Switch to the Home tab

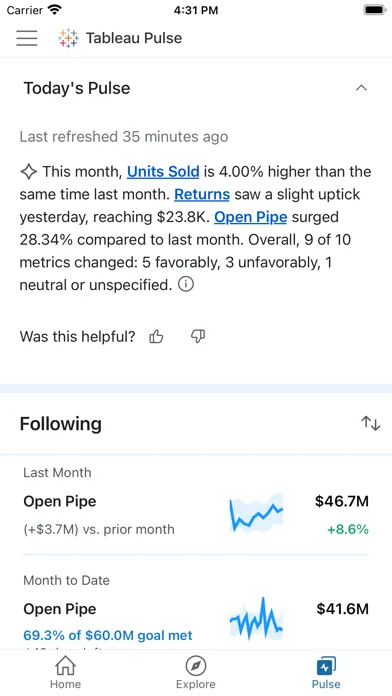point(65,672)
